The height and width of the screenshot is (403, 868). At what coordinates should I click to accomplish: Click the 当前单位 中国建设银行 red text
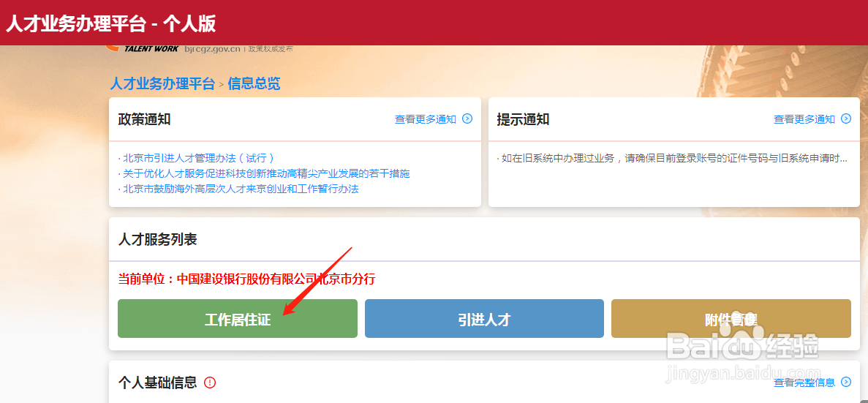tap(246, 279)
